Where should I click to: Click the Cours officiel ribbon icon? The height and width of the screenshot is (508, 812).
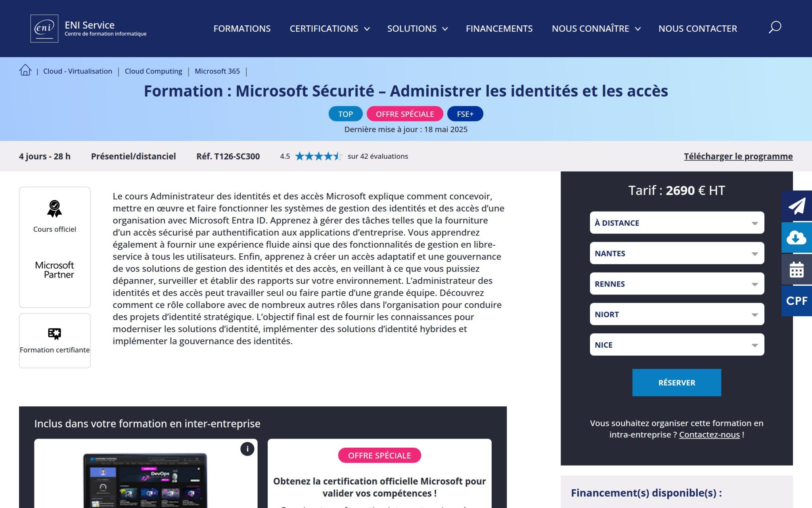(x=55, y=209)
